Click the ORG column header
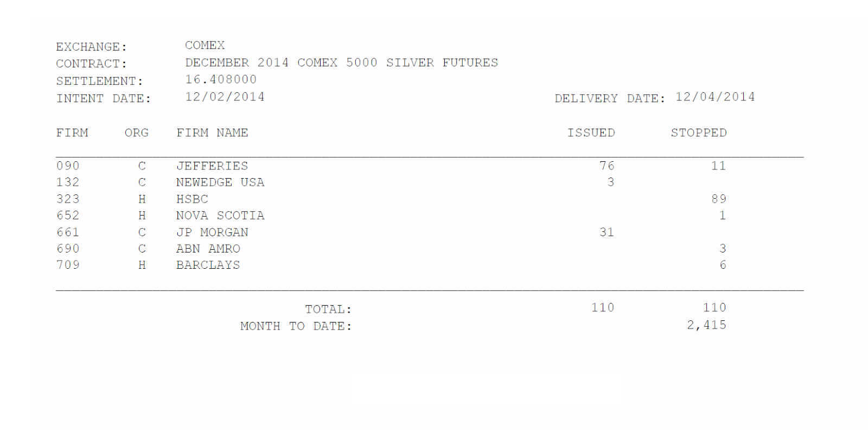 tap(137, 133)
